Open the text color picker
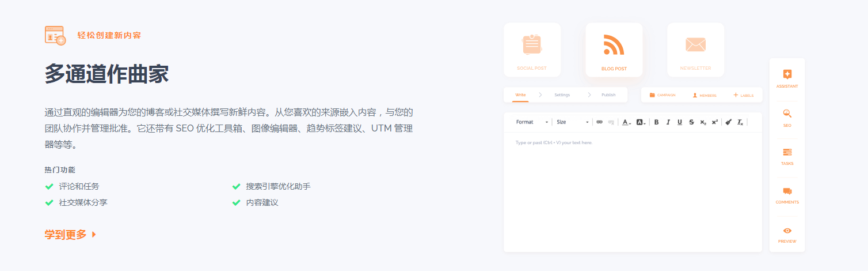 [626, 122]
